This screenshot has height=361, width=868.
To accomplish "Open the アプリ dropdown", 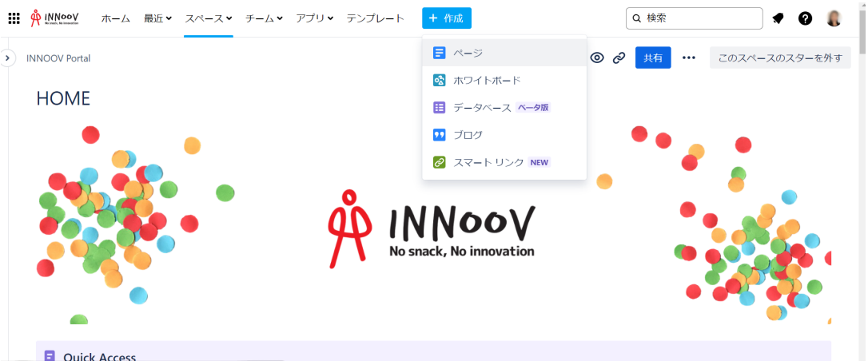I will (314, 18).
